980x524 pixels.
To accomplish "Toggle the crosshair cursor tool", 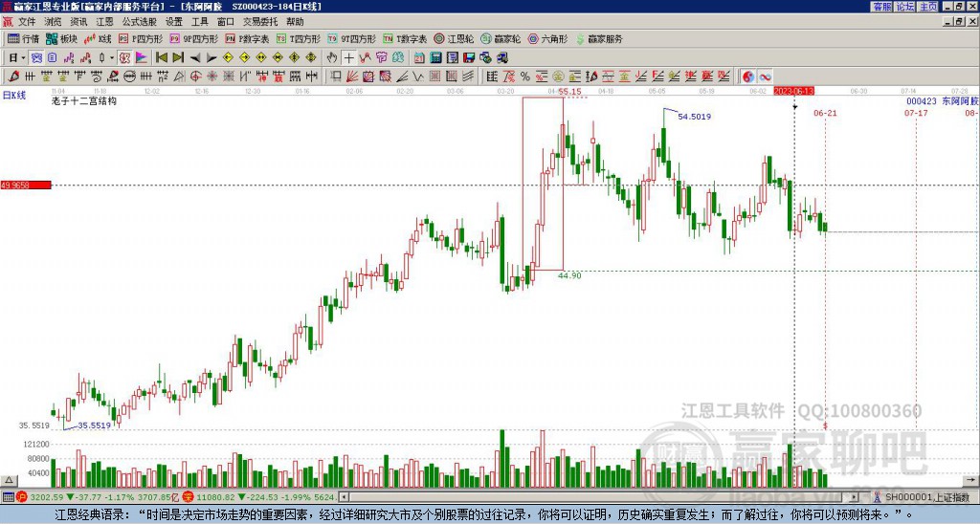I will click(x=348, y=57).
